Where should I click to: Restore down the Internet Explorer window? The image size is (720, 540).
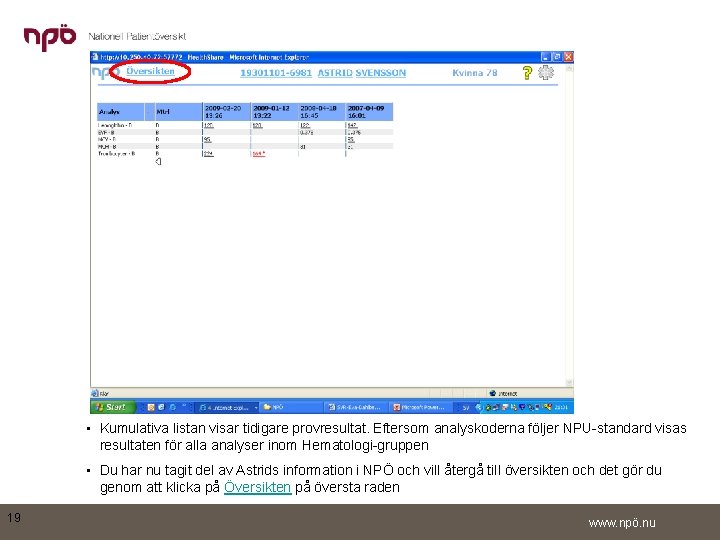pos(557,57)
